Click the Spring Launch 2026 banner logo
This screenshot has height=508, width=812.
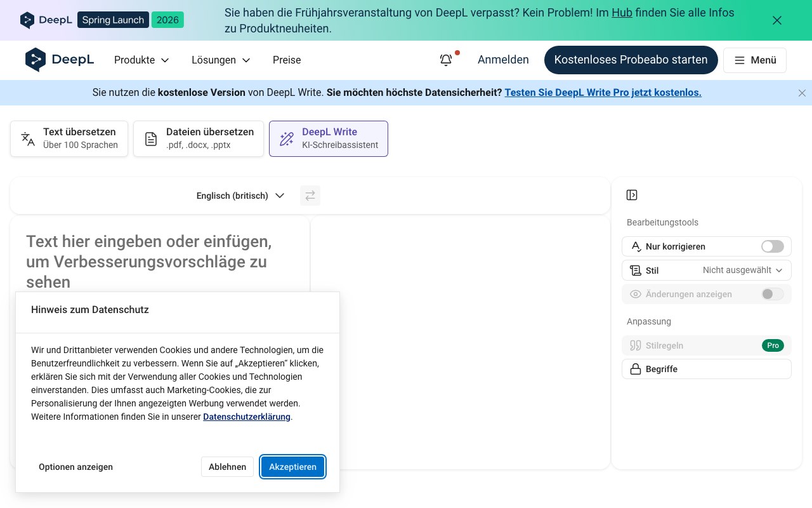tap(101, 20)
